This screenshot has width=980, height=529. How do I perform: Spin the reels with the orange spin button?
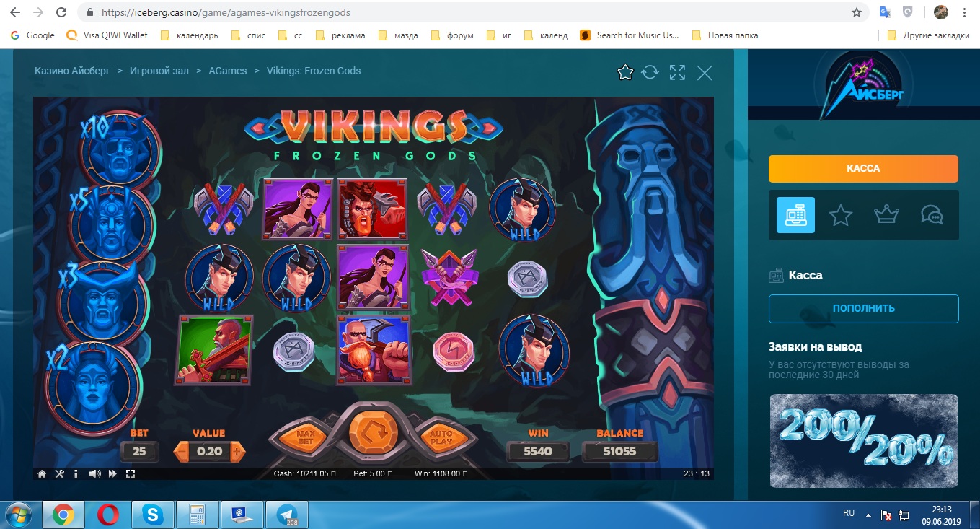[x=374, y=433]
